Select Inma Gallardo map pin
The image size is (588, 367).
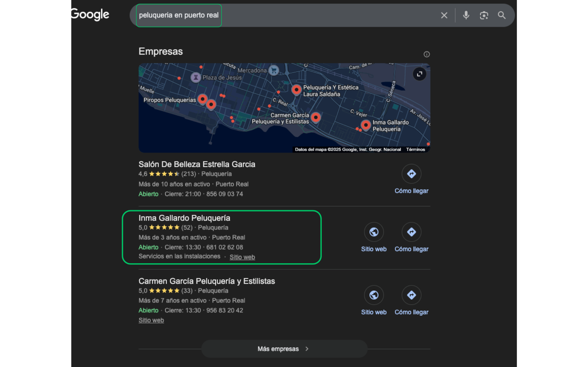[366, 126]
